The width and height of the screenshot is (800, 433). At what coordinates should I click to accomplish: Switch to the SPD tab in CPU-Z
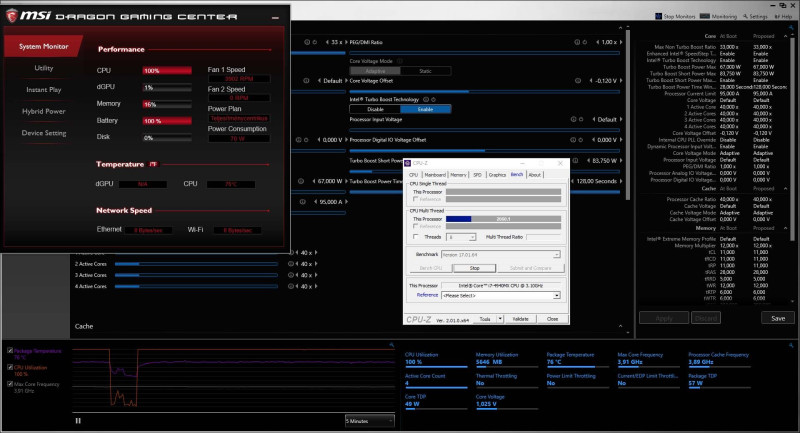pos(477,175)
